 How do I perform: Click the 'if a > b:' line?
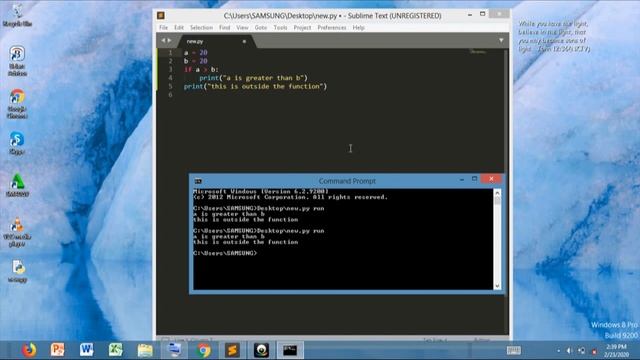click(201, 70)
